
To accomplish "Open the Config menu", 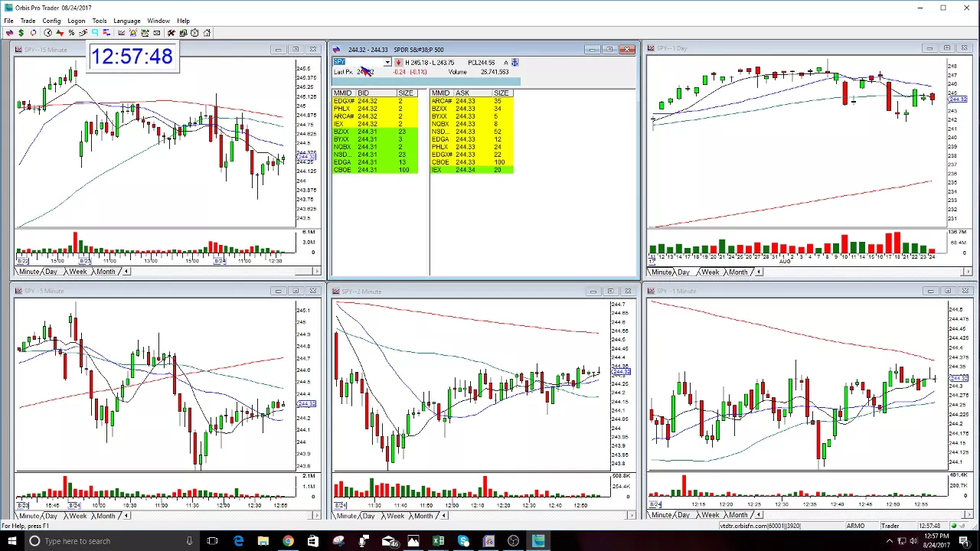I will coord(51,21).
